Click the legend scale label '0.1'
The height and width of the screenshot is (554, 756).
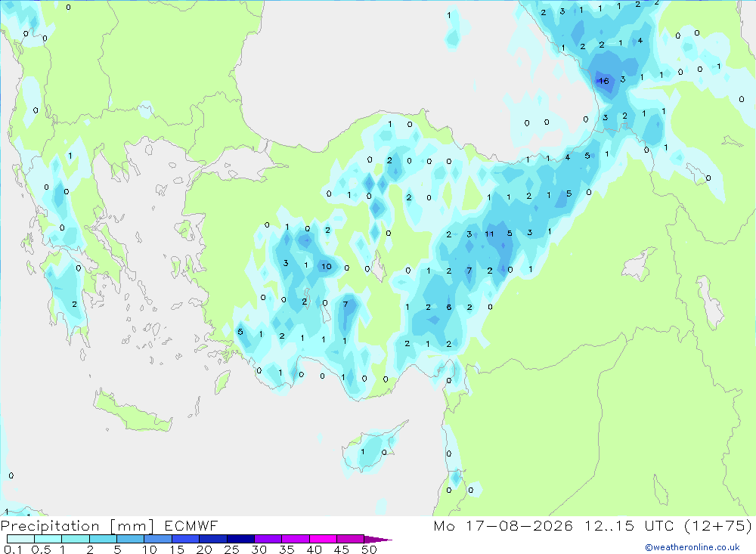13,549
